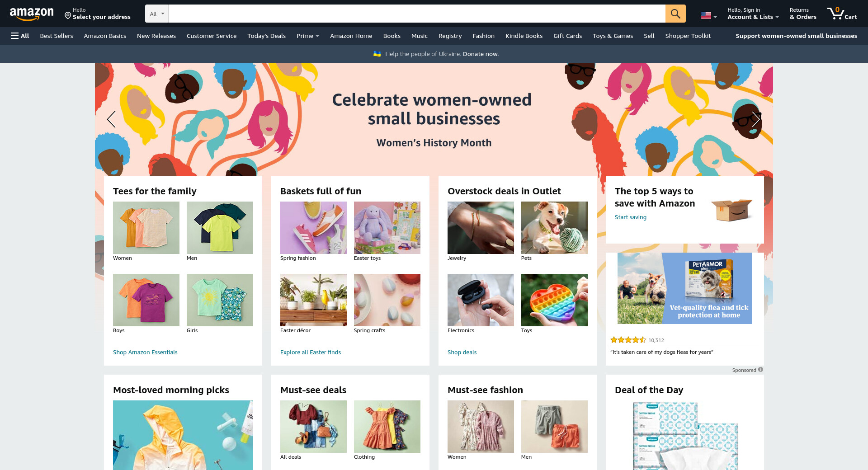
Task: Open the Account & Lists dropdown
Action: (753, 14)
